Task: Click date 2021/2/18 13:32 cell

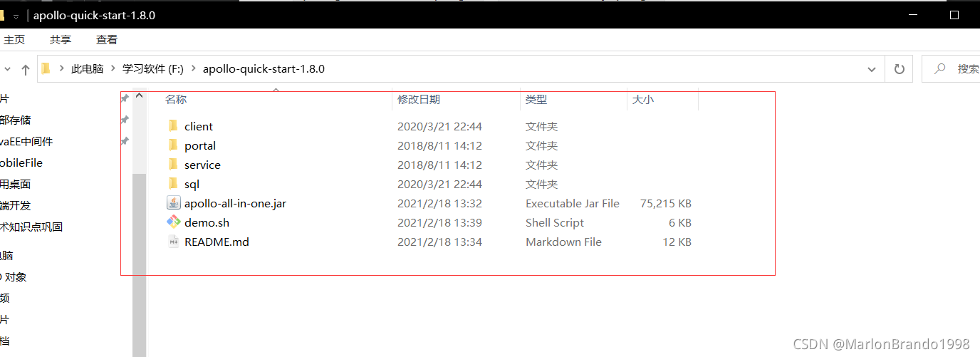Action: 439,203
